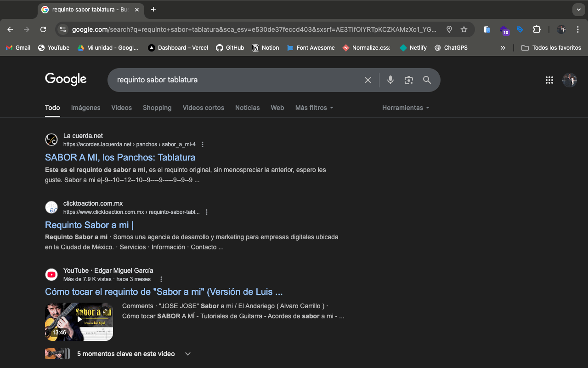Screen dimensions: 588x368
Task: Open Font Awesome bookmark
Action: click(311, 48)
